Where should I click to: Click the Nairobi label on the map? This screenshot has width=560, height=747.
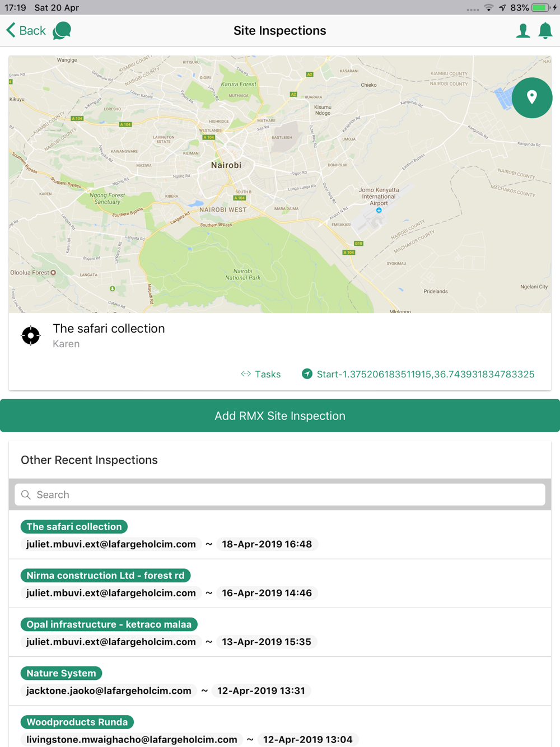point(226,165)
